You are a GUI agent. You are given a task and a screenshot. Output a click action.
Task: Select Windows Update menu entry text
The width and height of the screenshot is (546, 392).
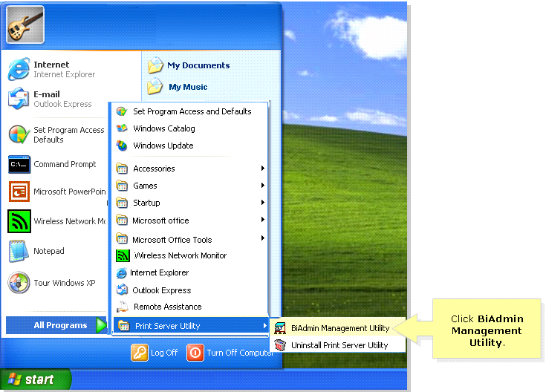[163, 146]
